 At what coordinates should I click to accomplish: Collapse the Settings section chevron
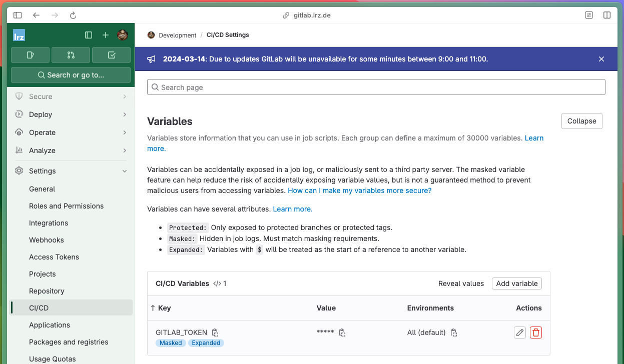125,171
